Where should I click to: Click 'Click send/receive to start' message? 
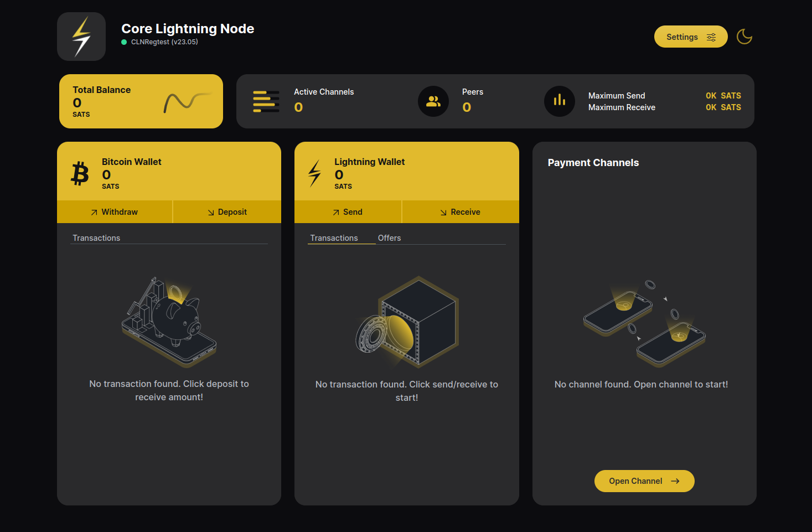(407, 391)
